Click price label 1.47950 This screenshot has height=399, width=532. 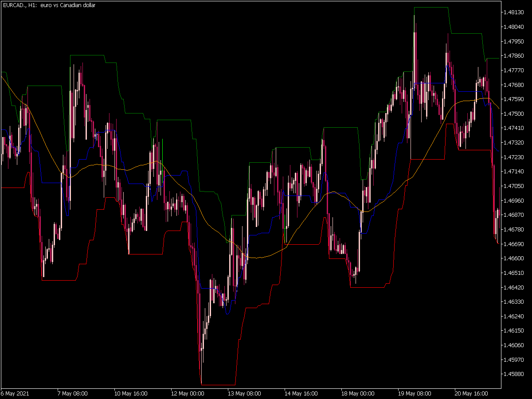coord(515,41)
